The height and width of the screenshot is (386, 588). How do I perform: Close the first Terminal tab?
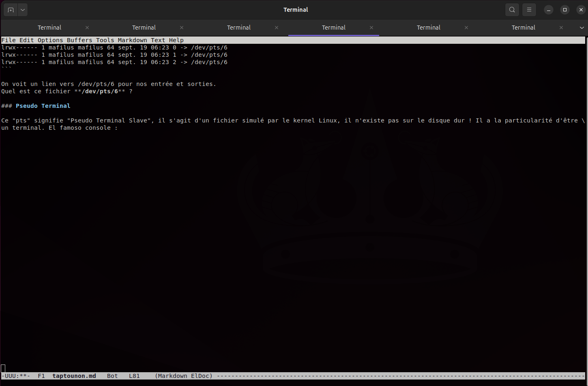click(87, 28)
